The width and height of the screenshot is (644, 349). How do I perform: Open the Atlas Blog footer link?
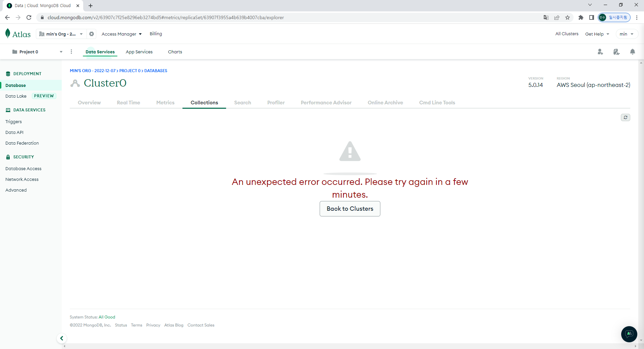[x=174, y=325]
